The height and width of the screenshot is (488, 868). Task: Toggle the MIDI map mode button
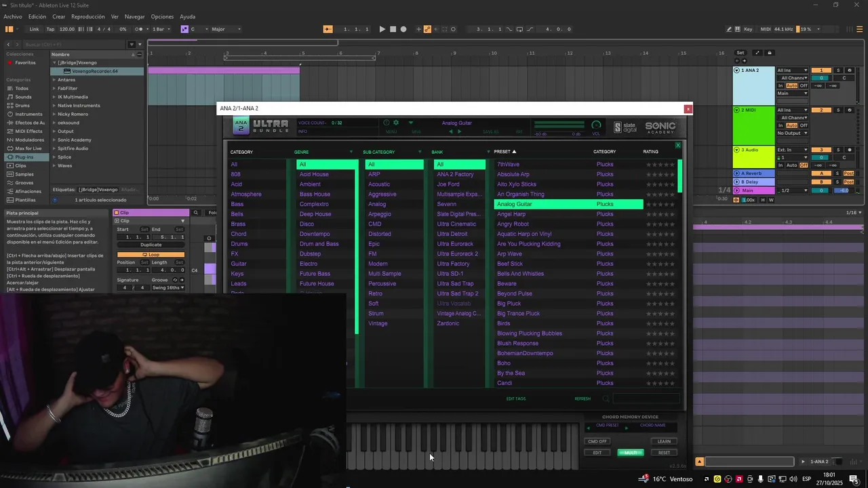coord(766,29)
